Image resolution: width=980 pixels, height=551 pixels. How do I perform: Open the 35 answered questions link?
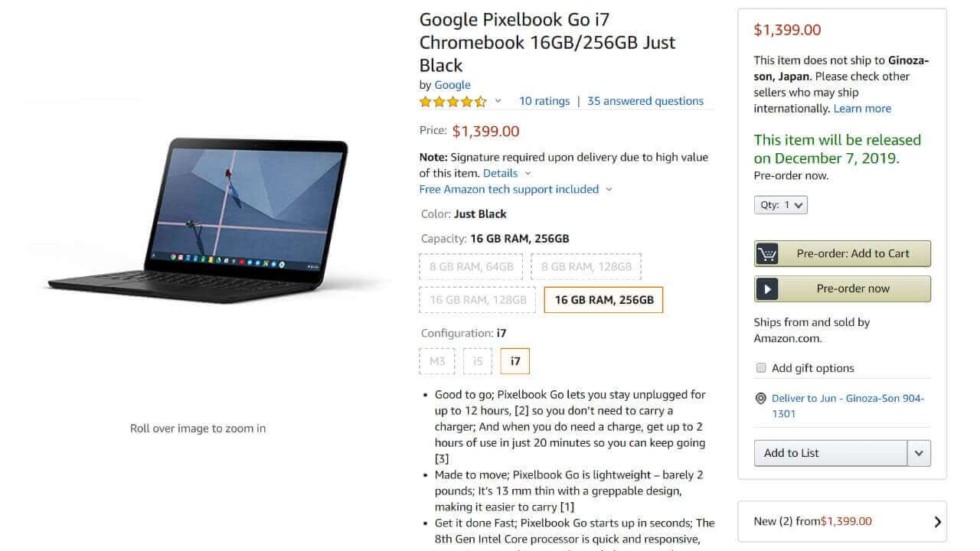[645, 101]
